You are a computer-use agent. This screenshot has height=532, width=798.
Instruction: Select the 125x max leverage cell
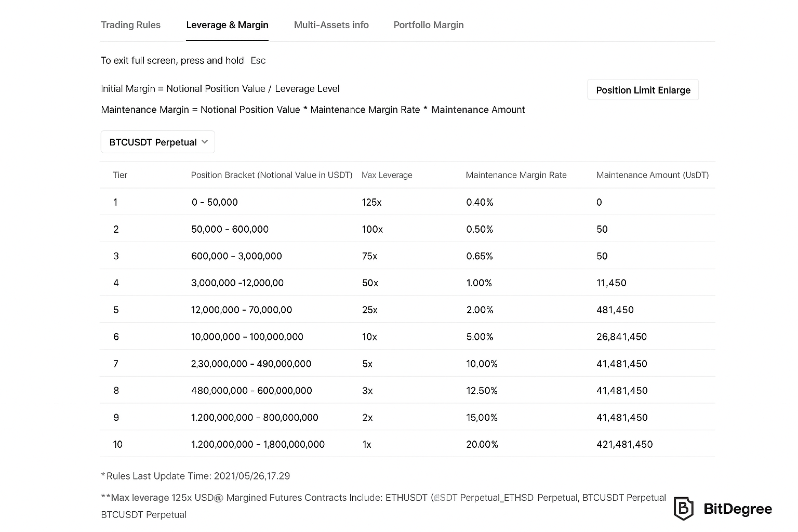pyautogui.click(x=371, y=202)
